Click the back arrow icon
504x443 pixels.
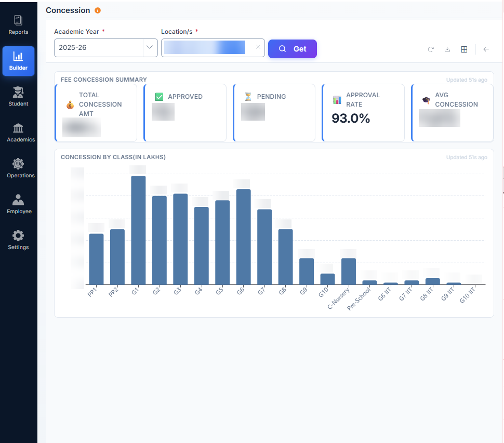coord(486,49)
